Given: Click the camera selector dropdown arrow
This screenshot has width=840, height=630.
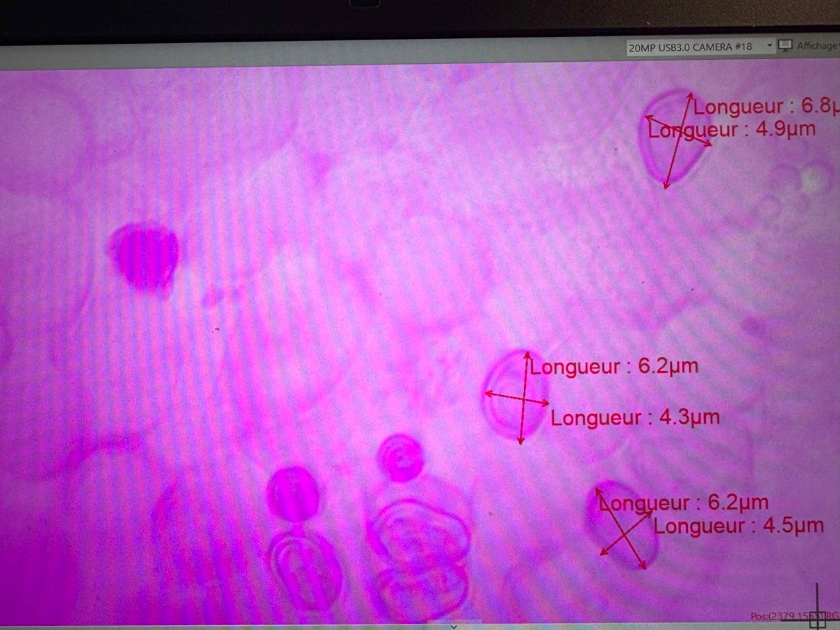Looking at the screenshot, I should [769, 47].
